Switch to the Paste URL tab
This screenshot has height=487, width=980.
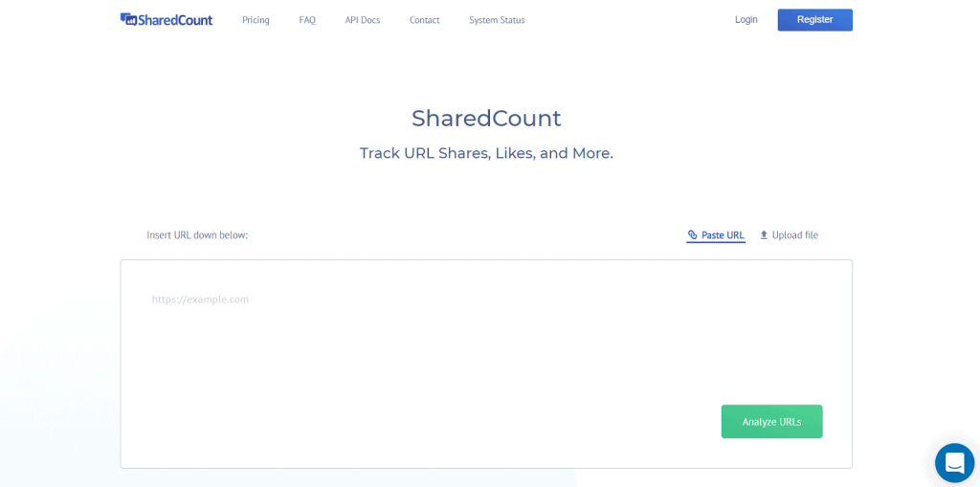716,235
